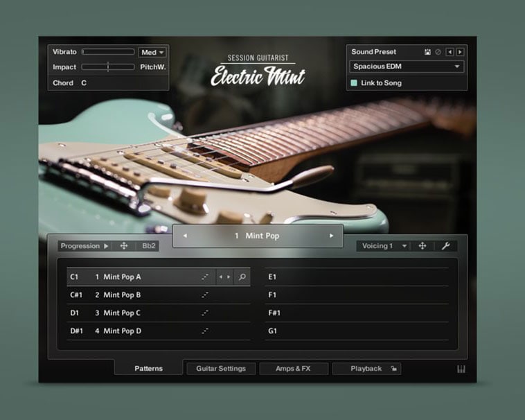The image size is (525, 420).
Task: Click the move icon beside Progression
Action: point(124,246)
